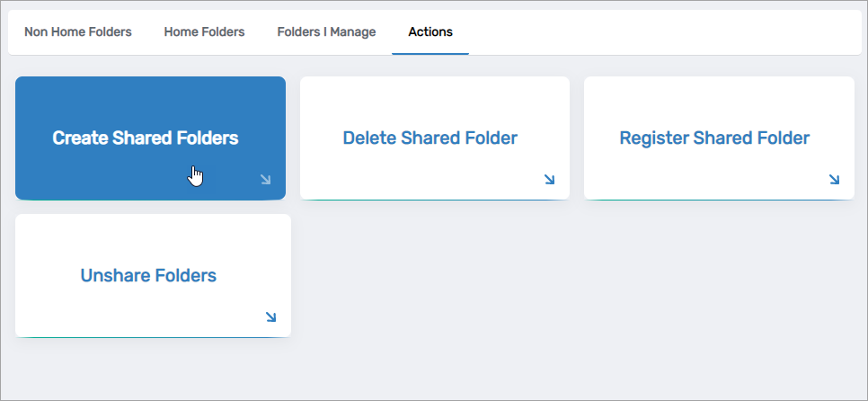Click the blue underline beneath the Actions tab
Viewport: 868px width, 401px height.
[x=430, y=53]
